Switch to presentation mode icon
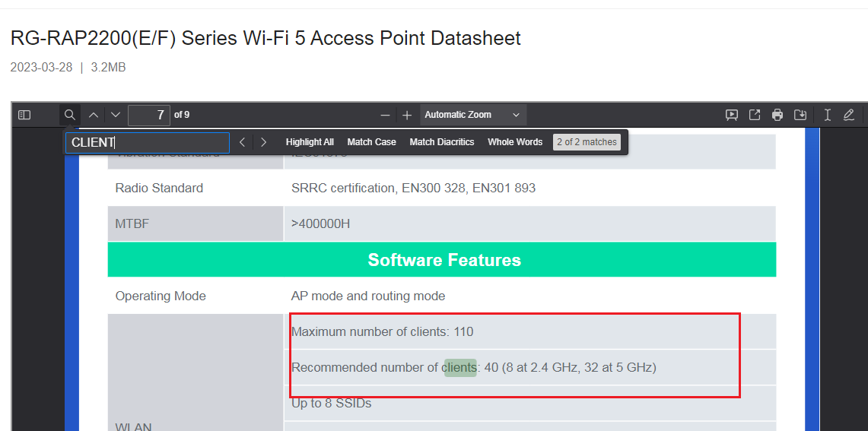Screen dimensions: 868x431 pyautogui.click(x=732, y=115)
